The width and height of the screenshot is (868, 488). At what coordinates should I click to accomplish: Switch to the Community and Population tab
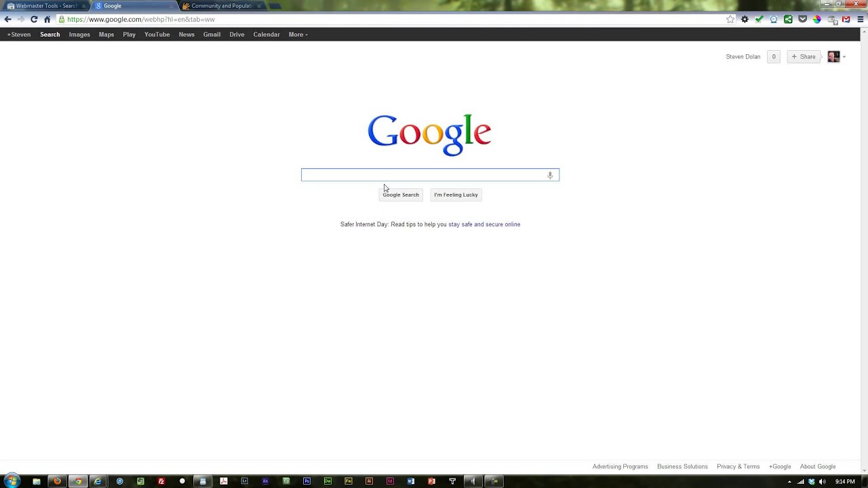coord(221,6)
